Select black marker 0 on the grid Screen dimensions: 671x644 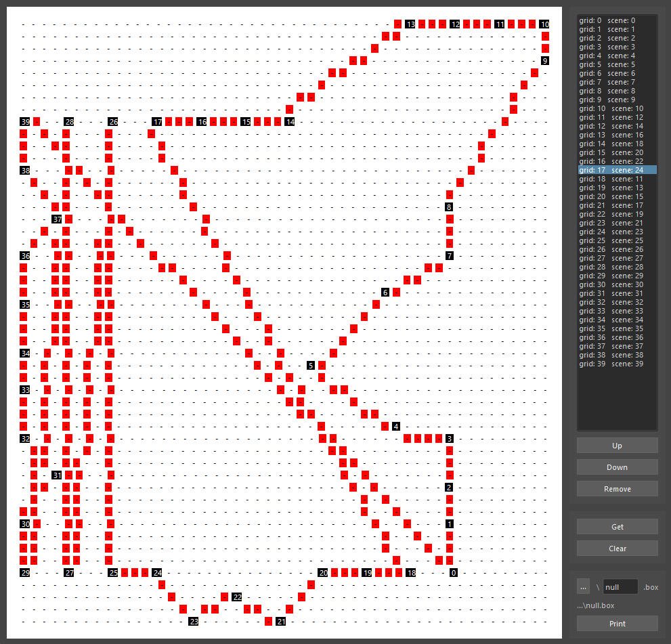tap(453, 573)
